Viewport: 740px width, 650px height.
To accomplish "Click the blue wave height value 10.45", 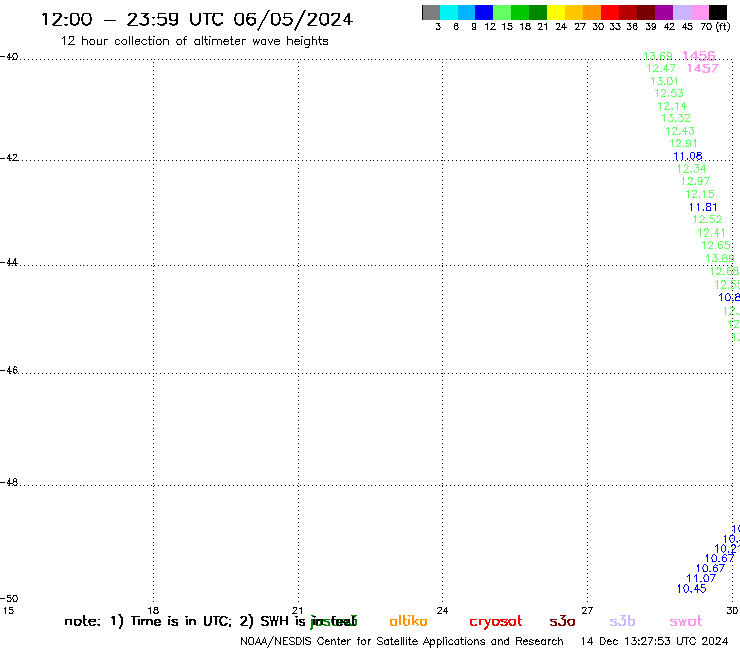I will pyautogui.click(x=691, y=589).
